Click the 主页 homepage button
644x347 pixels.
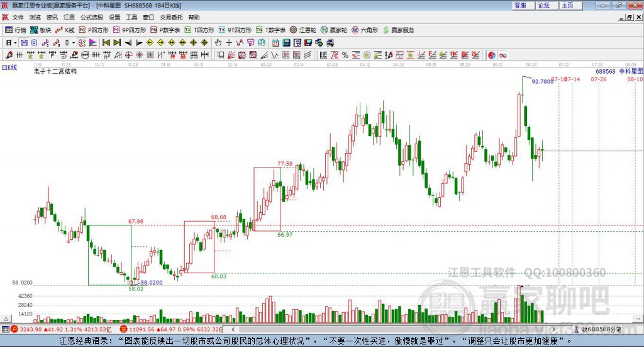point(571,5)
